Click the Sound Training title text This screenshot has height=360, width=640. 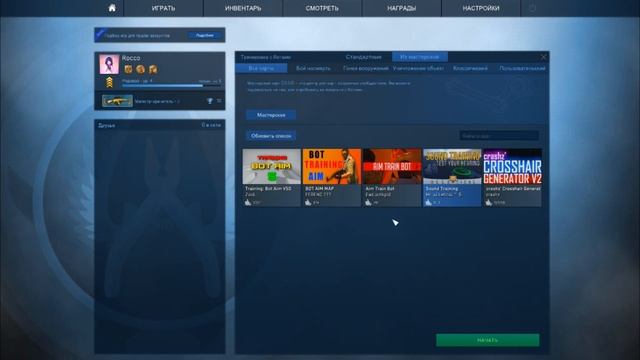click(x=442, y=189)
